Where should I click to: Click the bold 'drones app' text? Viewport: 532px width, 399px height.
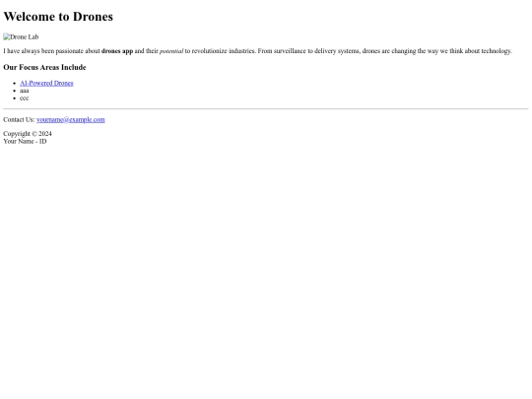click(x=117, y=51)
